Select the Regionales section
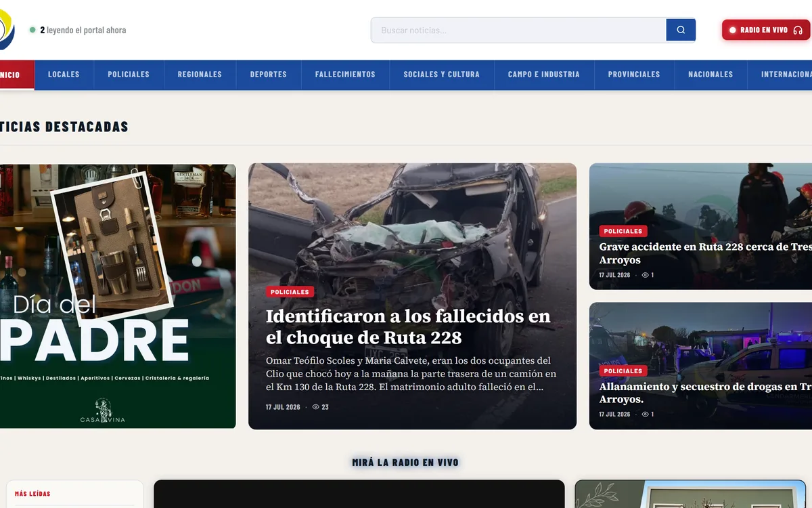This screenshot has width=812, height=508. pos(200,75)
